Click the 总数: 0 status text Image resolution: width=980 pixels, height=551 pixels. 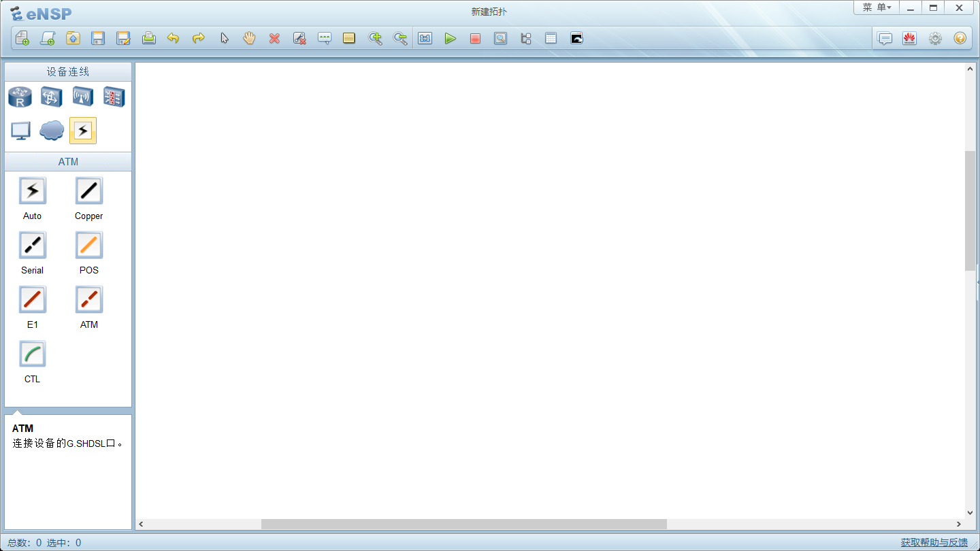tap(24, 542)
